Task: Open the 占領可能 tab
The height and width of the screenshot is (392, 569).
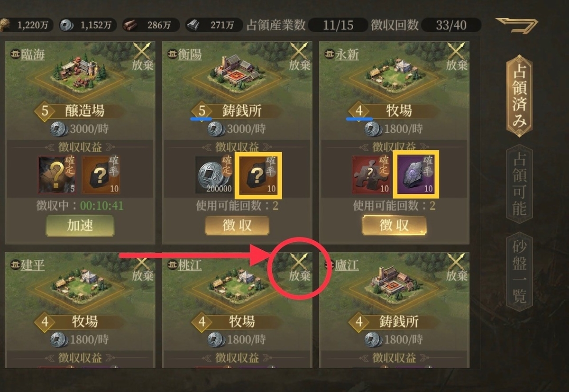Action: [520, 184]
